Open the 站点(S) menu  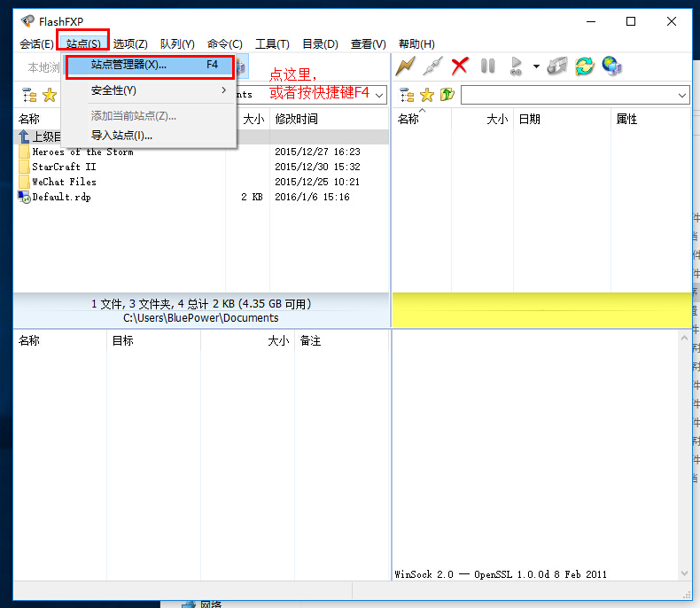(x=83, y=43)
